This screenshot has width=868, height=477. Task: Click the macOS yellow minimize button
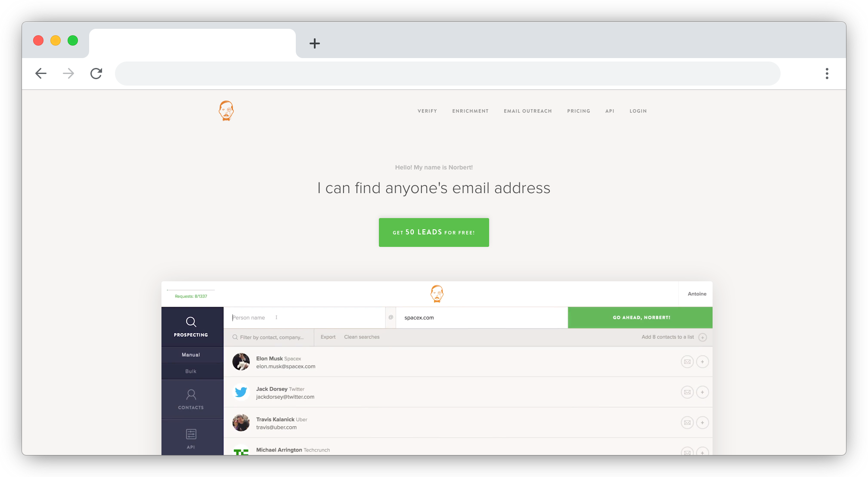[x=56, y=40]
